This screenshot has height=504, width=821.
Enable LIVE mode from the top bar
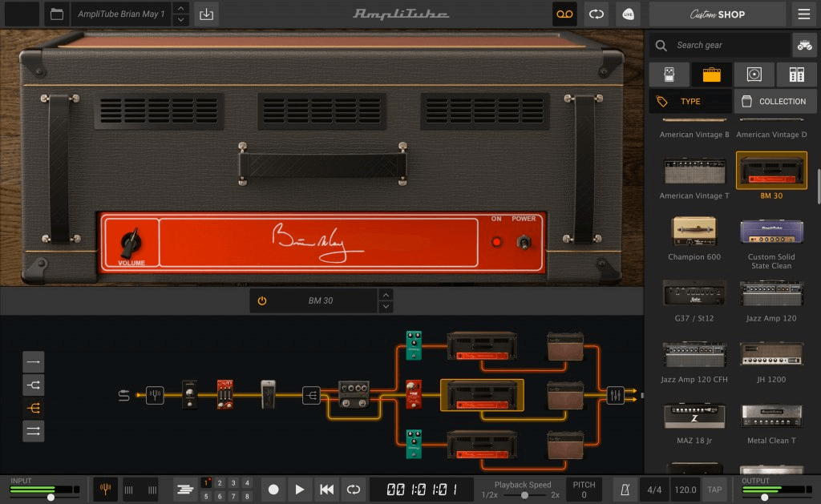[629, 14]
